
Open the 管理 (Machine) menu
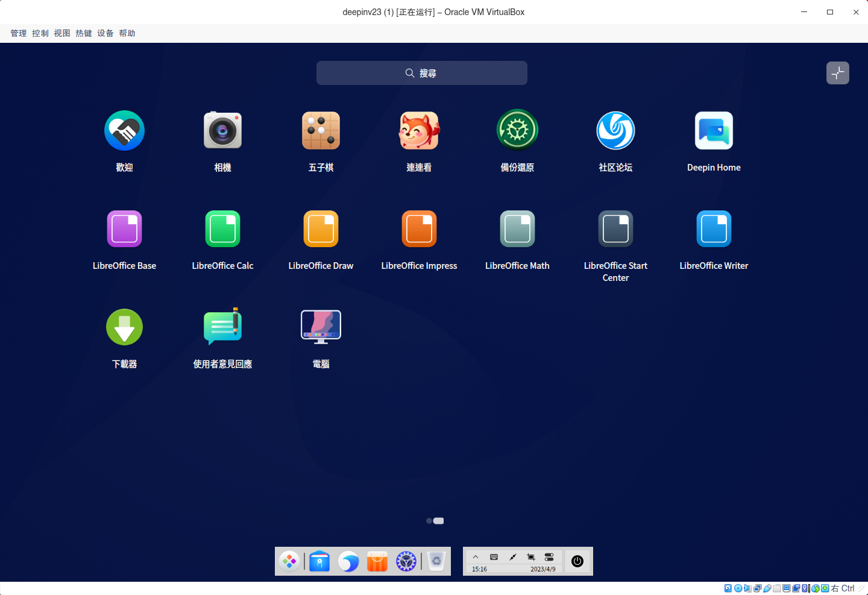(x=18, y=33)
